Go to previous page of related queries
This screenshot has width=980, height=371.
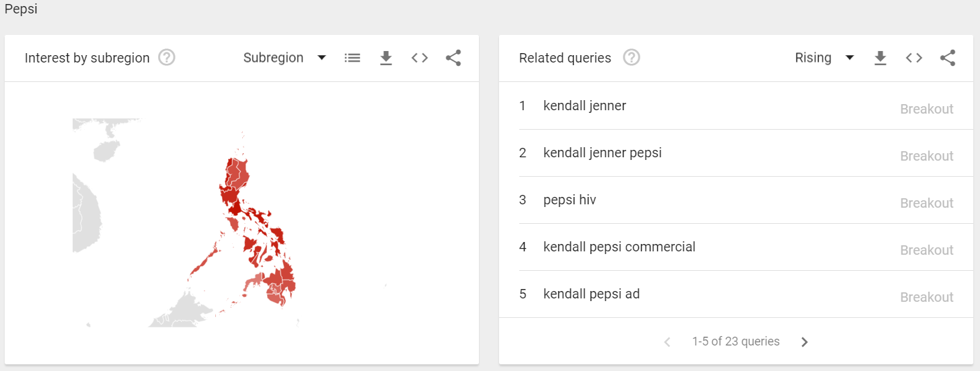point(667,342)
